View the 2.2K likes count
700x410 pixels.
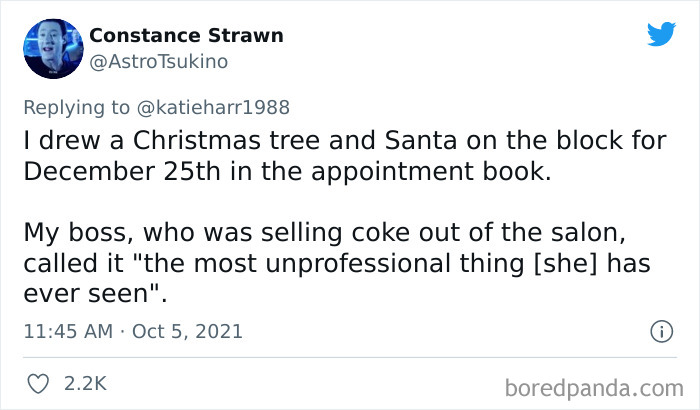coord(87,383)
